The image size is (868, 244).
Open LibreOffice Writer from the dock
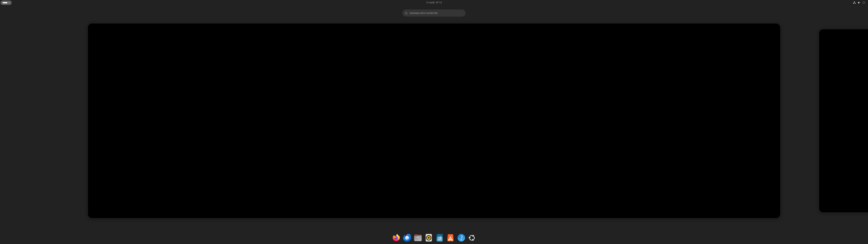(x=439, y=238)
